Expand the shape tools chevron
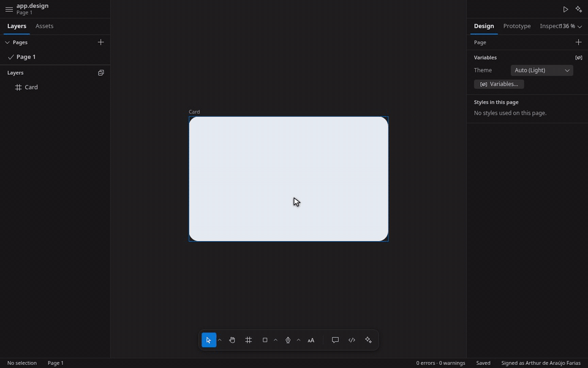The height and width of the screenshot is (368, 588). pos(276,340)
